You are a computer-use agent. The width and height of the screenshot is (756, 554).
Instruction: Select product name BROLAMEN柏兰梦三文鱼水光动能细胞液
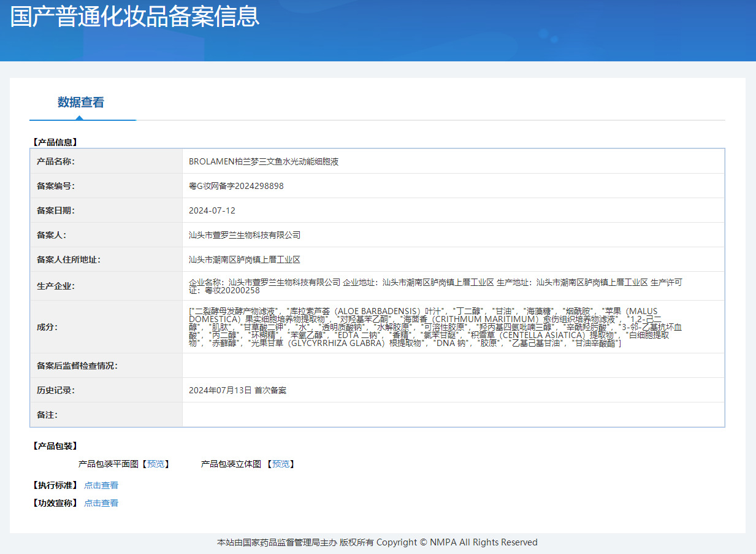[264, 161]
